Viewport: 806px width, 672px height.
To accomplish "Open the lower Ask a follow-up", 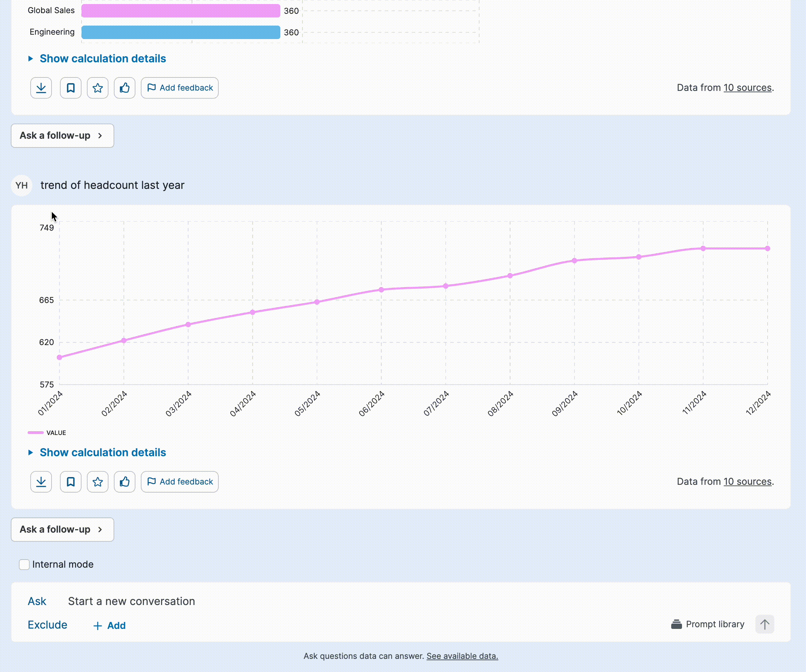I will [62, 530].
